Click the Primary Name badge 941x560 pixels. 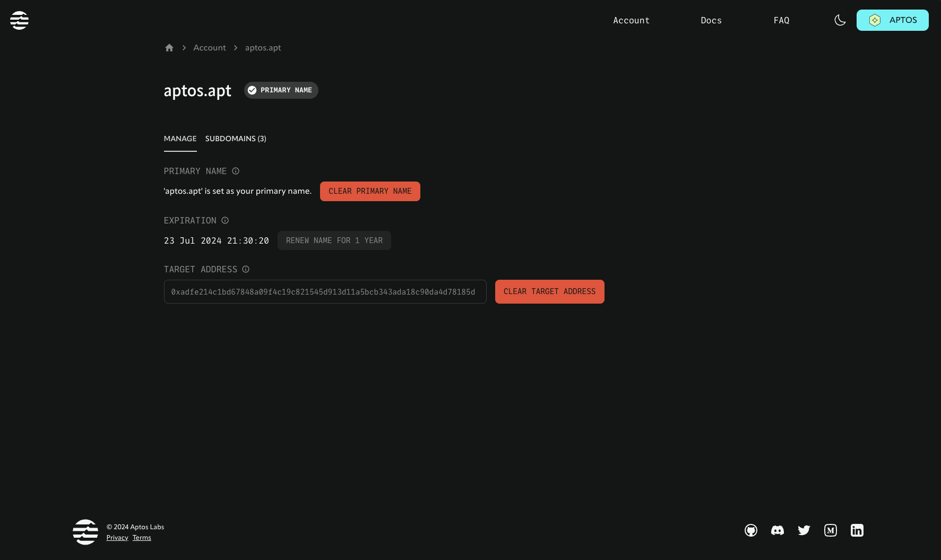281,90
